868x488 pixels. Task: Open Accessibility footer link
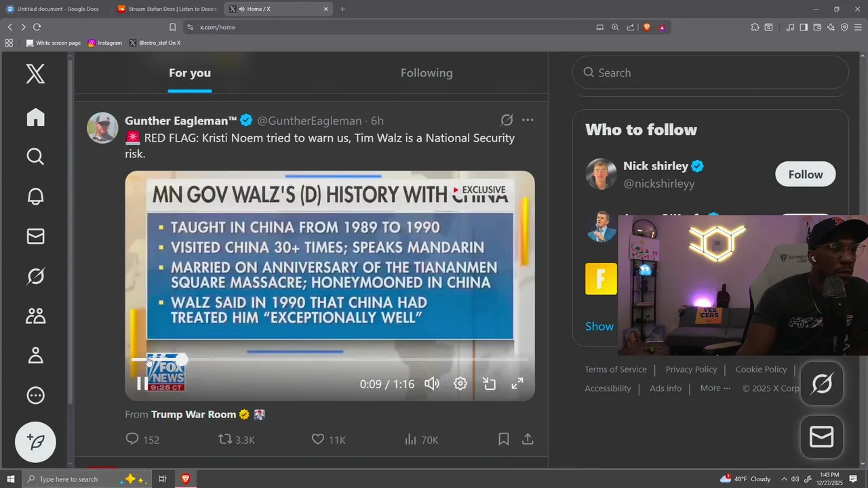click(x=608, y=388)
